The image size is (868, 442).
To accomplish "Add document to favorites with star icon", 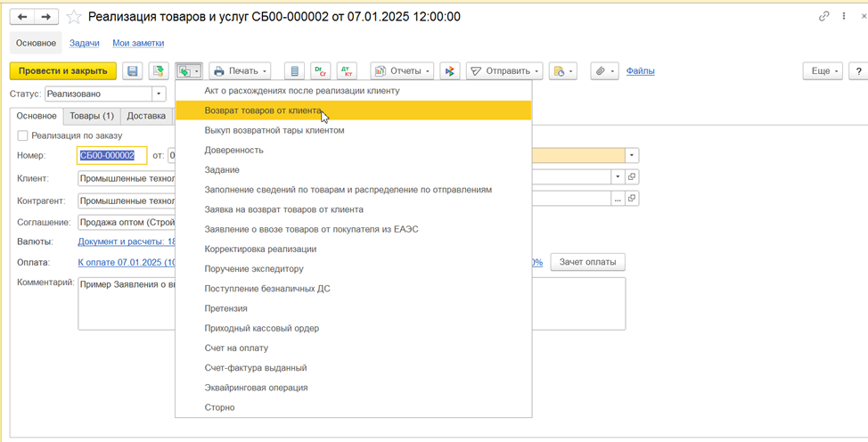I will (74, 17).
